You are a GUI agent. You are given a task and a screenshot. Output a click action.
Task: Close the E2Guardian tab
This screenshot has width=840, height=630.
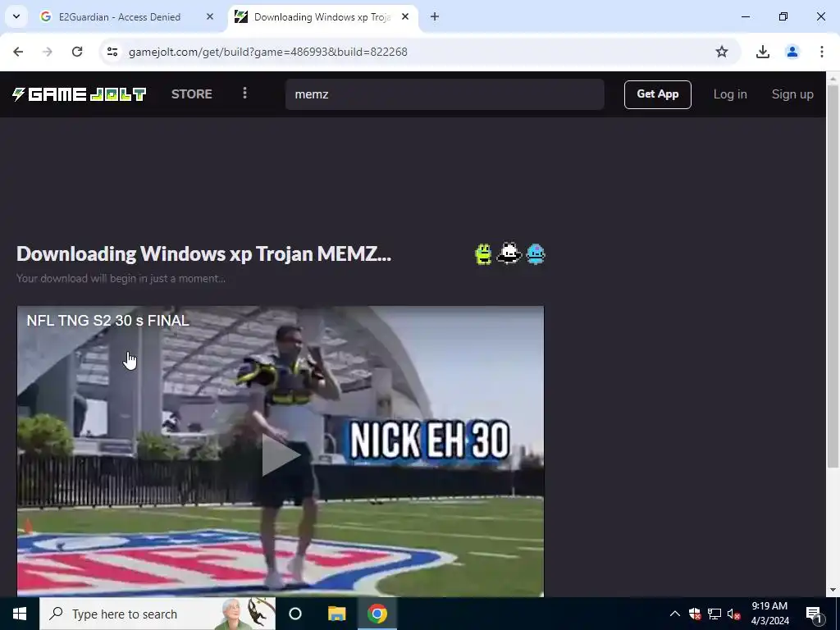[210, 17]
